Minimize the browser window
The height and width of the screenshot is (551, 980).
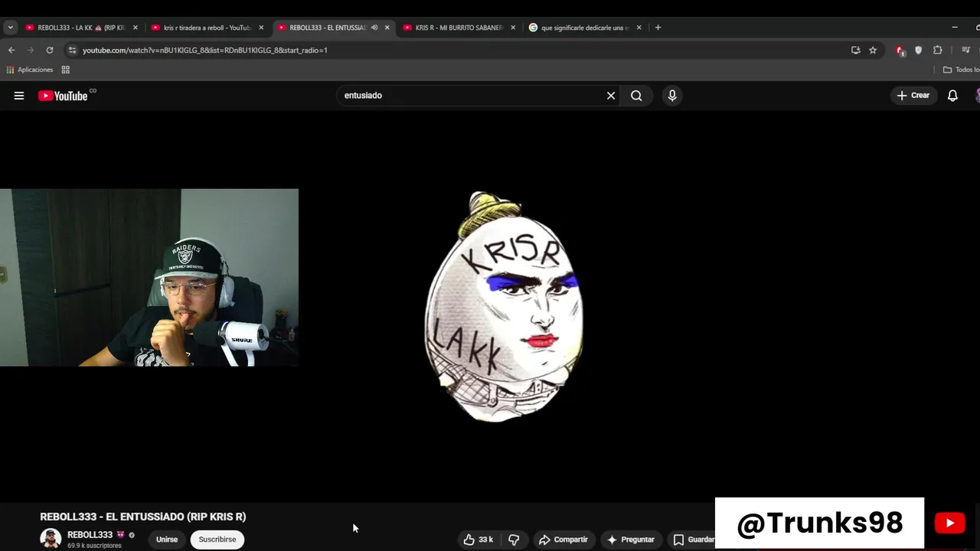pos(955,28)
